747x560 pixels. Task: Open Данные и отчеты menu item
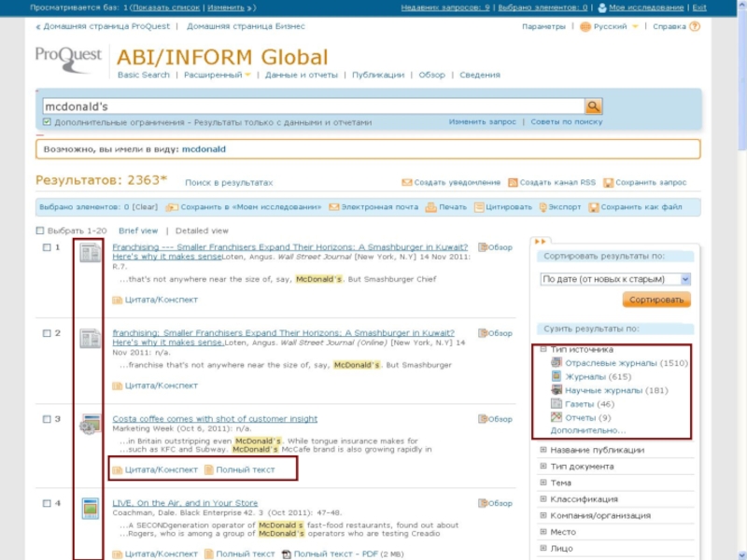(301, 75)
